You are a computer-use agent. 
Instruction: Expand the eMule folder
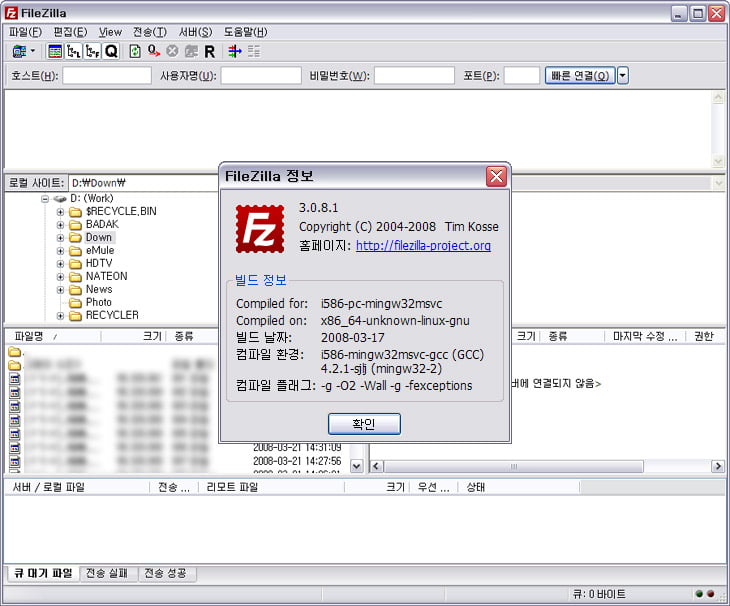point(60,251)
